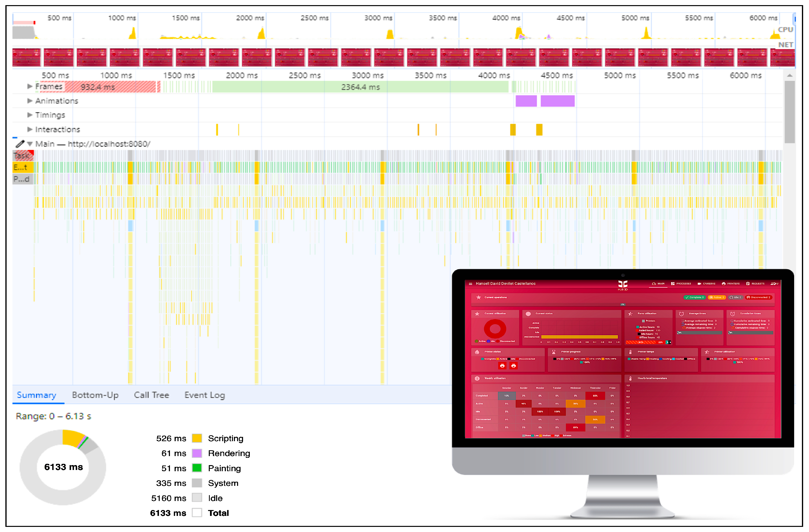Open the CAMERAS page in dashboard navigation
The image size is (809, 532).
coord(706,283)
